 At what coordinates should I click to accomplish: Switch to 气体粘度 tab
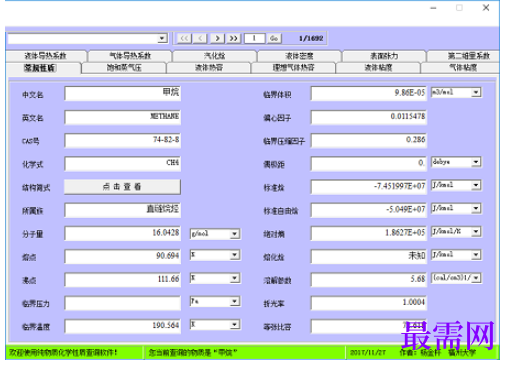point(460,68)
